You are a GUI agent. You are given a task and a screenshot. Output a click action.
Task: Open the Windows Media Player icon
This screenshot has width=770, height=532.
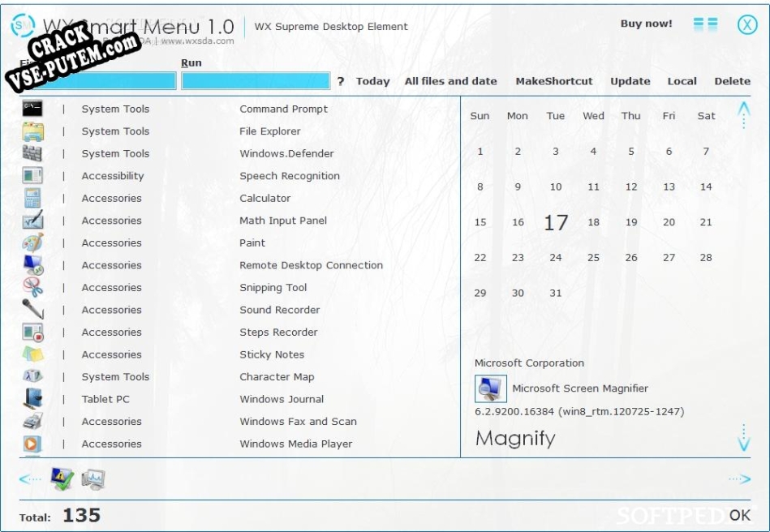coord(32,444)
